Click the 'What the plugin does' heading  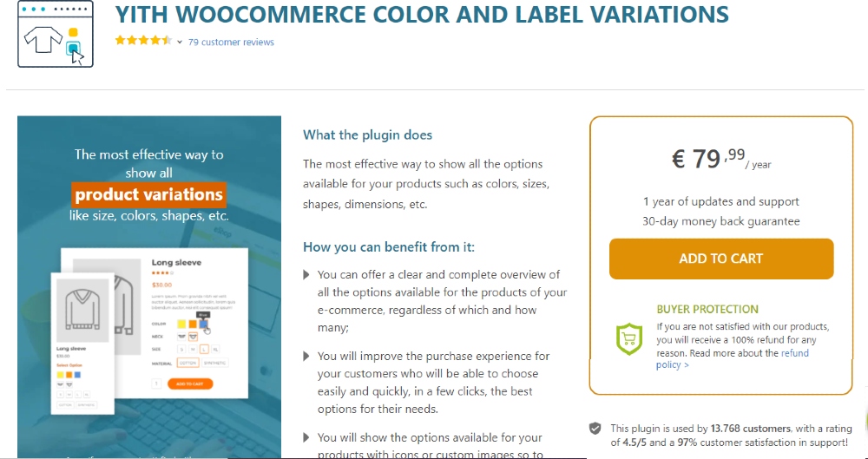367,135
